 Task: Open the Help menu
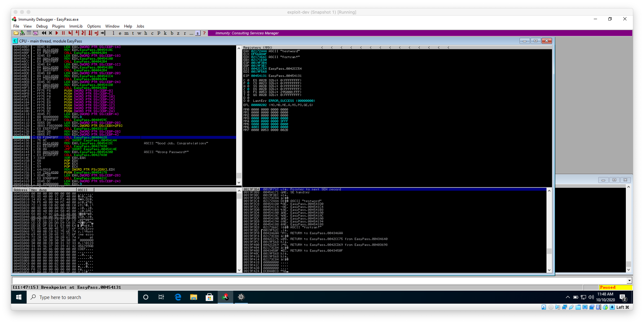(x=128, y=26)
